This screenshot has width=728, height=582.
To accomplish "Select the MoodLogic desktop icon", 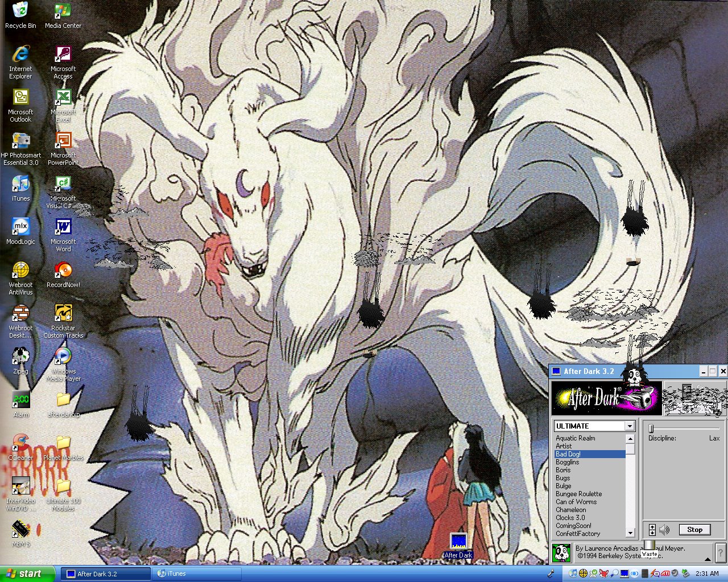I will tap(20, 231).
